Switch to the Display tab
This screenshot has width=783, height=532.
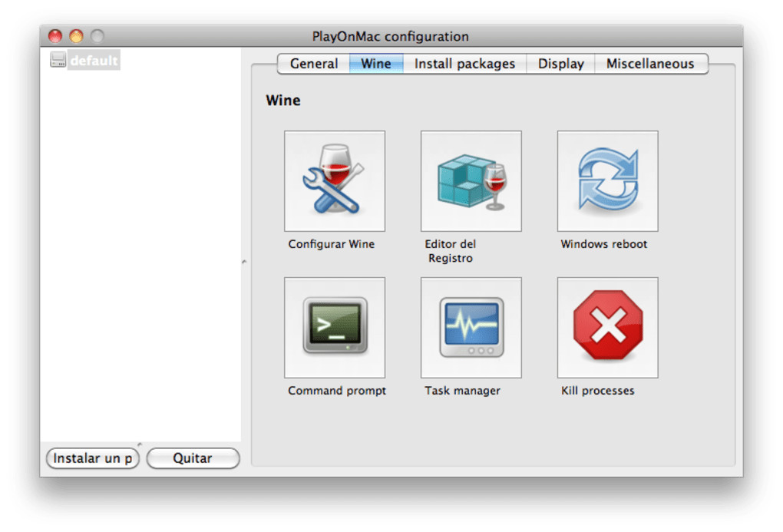[561, 64]
